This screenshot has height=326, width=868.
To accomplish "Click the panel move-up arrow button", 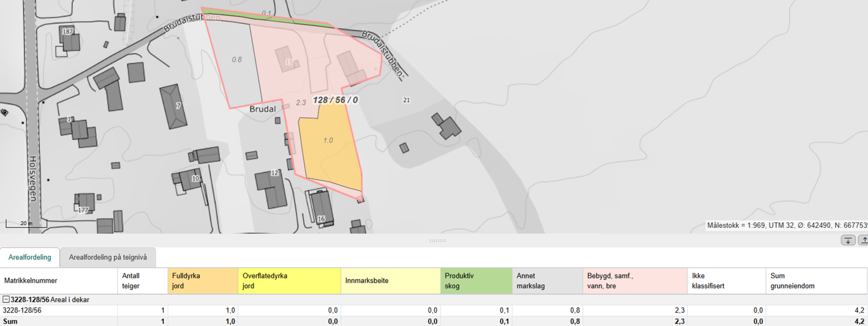I will [863, 240].
